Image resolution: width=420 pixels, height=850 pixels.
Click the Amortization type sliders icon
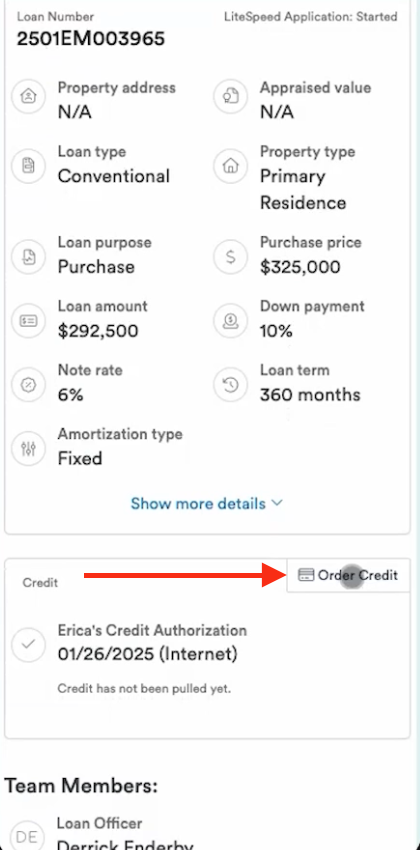click(28, 449)
